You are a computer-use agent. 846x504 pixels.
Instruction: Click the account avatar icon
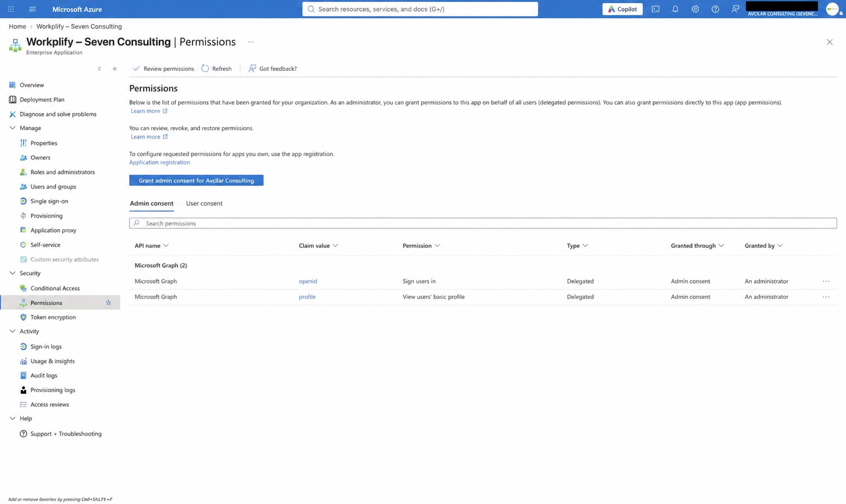(833, 9)
